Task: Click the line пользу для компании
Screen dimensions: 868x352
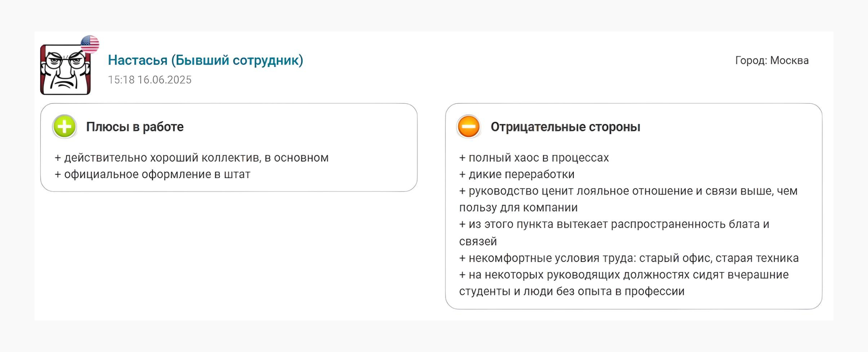Action: pyautogui.click(x=518, y=208)
